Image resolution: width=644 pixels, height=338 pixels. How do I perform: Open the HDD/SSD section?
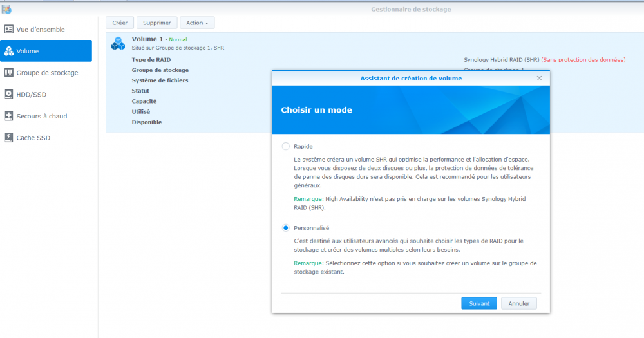pyautogui.click(x=46, y=94)
